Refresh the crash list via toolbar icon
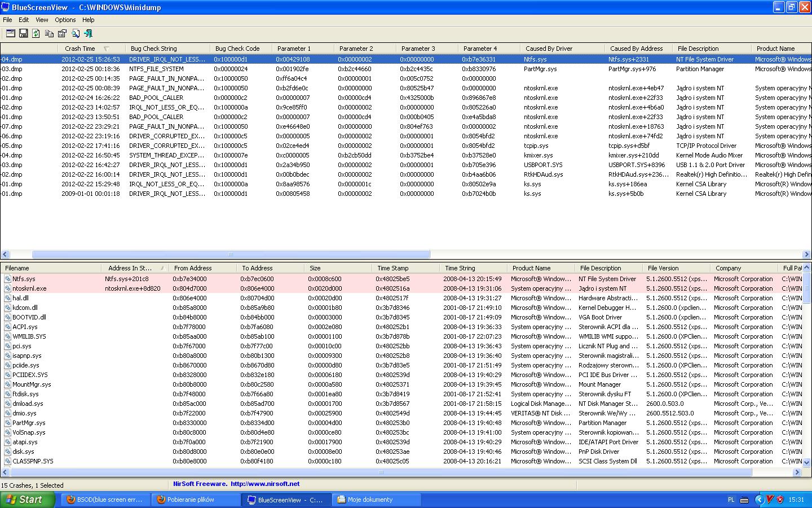 (36, 33)
